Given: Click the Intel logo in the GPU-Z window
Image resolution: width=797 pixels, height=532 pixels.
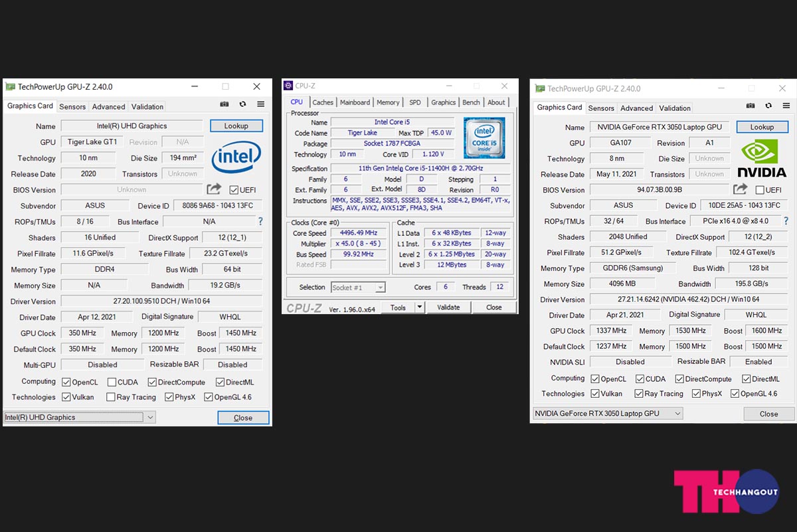Looking at the screenshot, I should [236, 157].
